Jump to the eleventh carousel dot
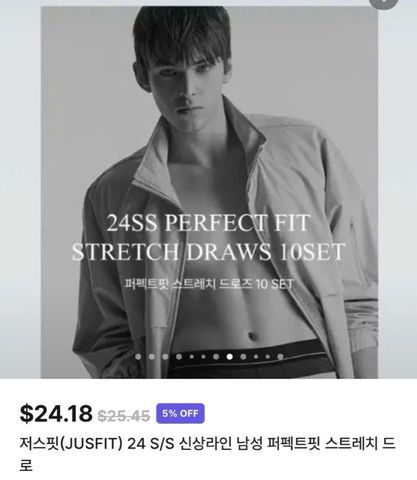The height and width of the screenshot is (480, 417). tap(268, 357)
